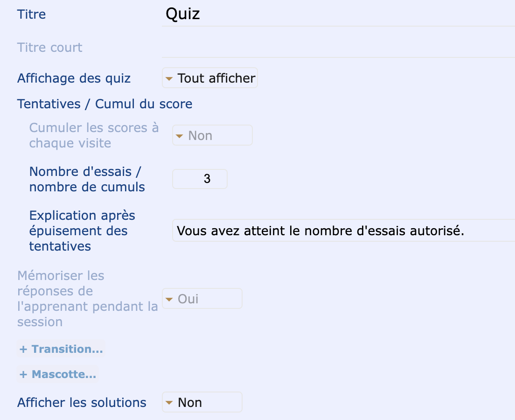The width and height of the screenshot is (515, 420).
Task: Open the Cumuler les scores dropdown
Action: click(213, 135)
